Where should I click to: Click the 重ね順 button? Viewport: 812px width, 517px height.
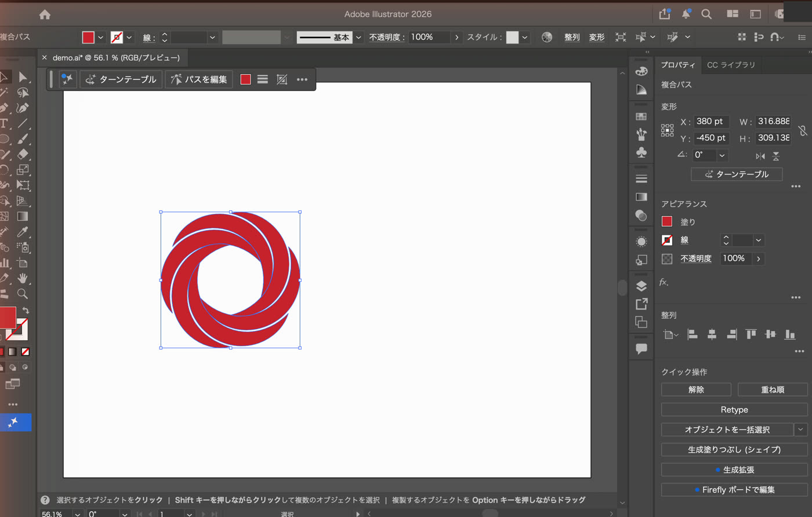coord(773,389)
